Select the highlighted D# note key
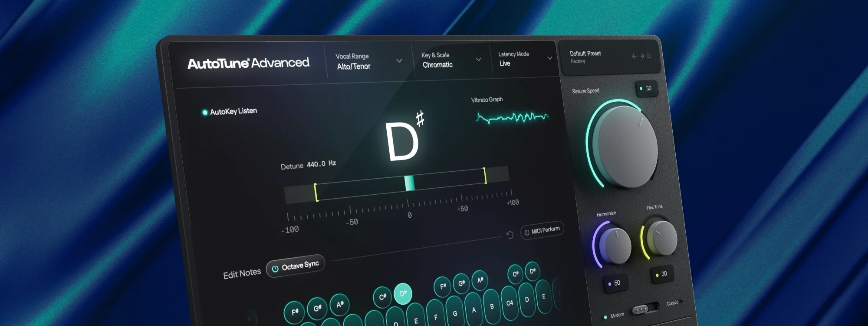868x326 pixels. click(x=403, y=294)
